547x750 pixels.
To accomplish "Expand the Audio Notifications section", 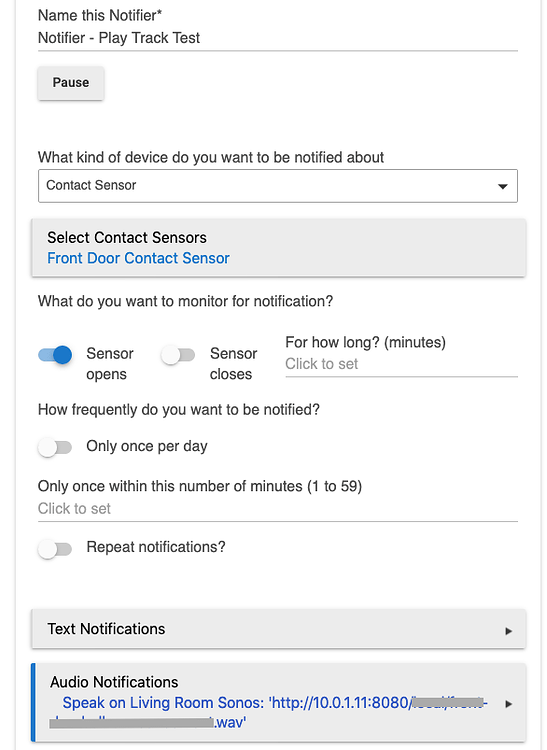I will [281, 702].
